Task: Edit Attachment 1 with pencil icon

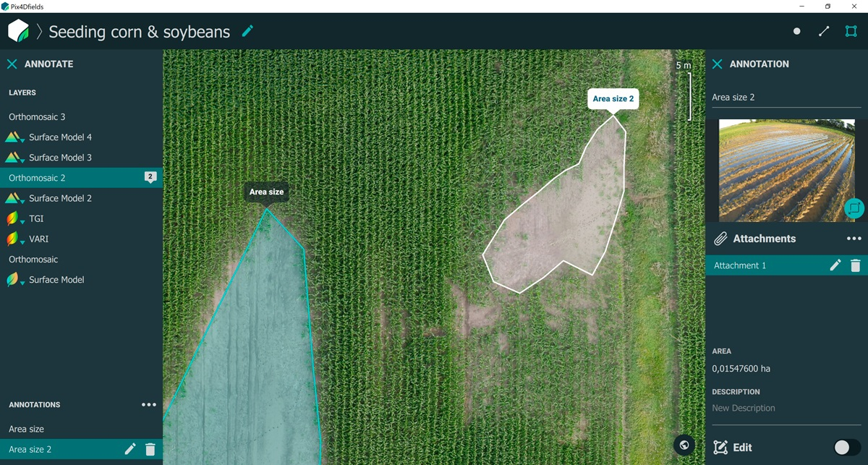Action: pos(835,265)
